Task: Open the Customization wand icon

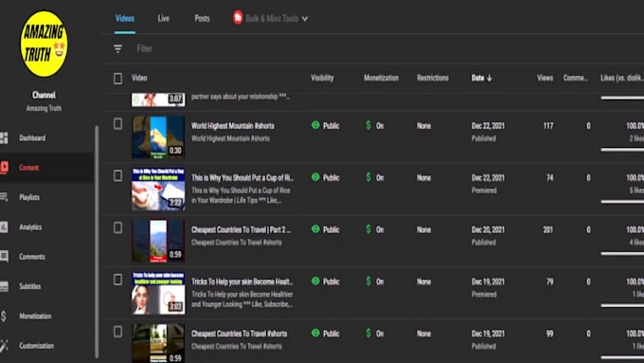Action: pyautogui.click(x=4, y=346)
